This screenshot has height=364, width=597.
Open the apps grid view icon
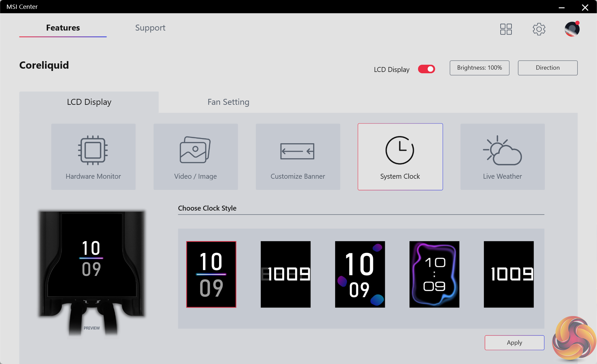(506, 29)
